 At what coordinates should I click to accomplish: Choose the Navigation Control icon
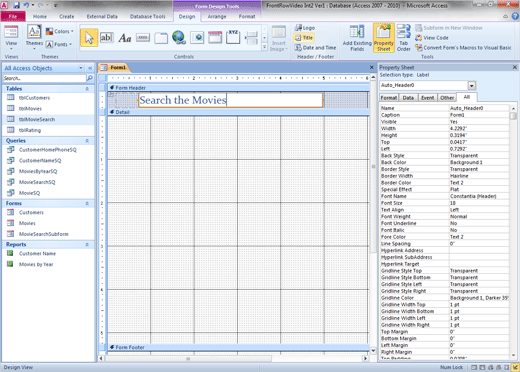pos(215,38)
